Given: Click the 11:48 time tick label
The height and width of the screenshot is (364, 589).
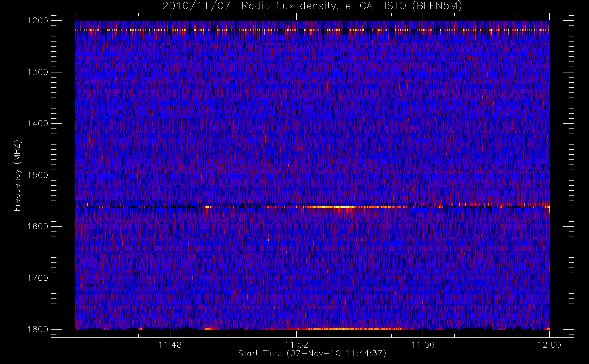Looking at the screenshot, I should (x=170, y=345).
